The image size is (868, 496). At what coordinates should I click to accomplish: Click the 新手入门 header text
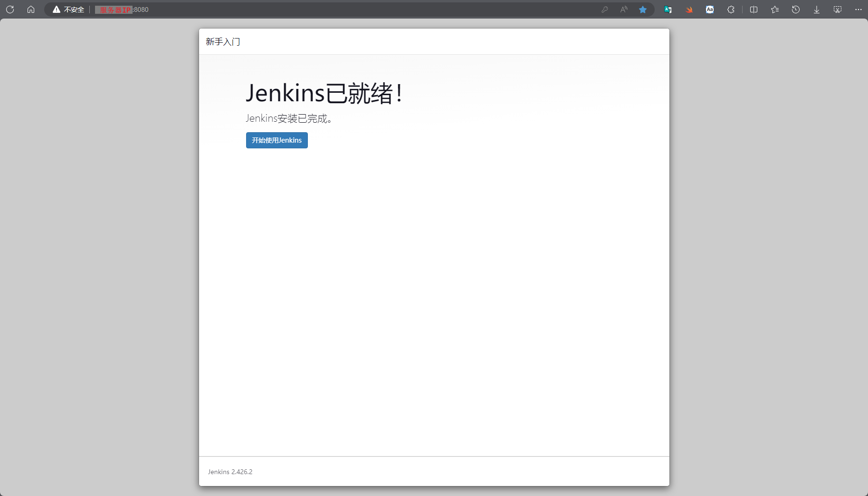(x=223, y=42)
